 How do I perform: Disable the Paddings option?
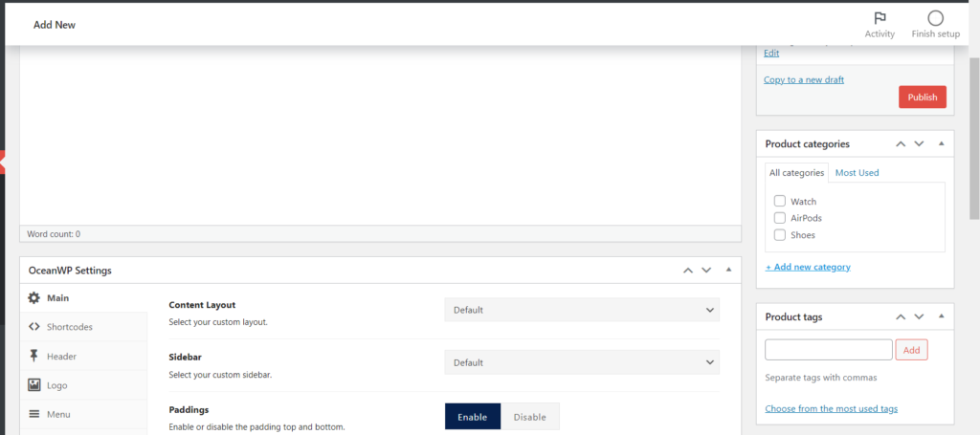(x=529, y=417)
